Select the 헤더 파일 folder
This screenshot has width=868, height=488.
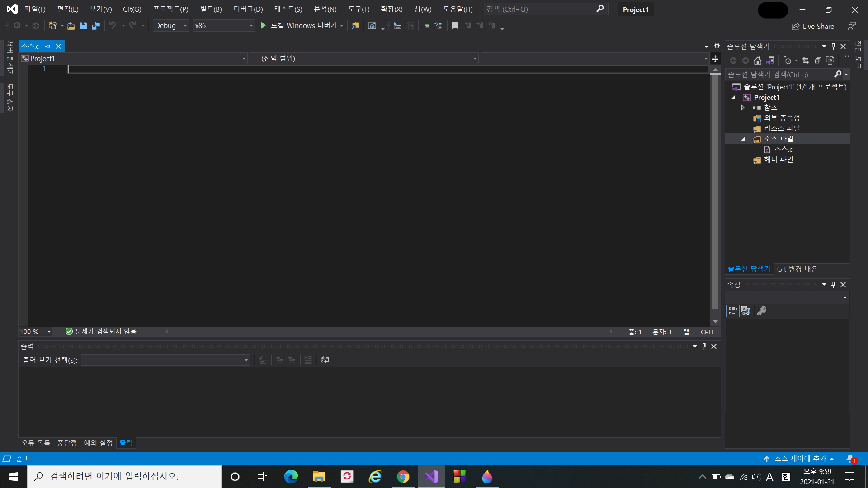pyautogui.click(x=778, y=160)
